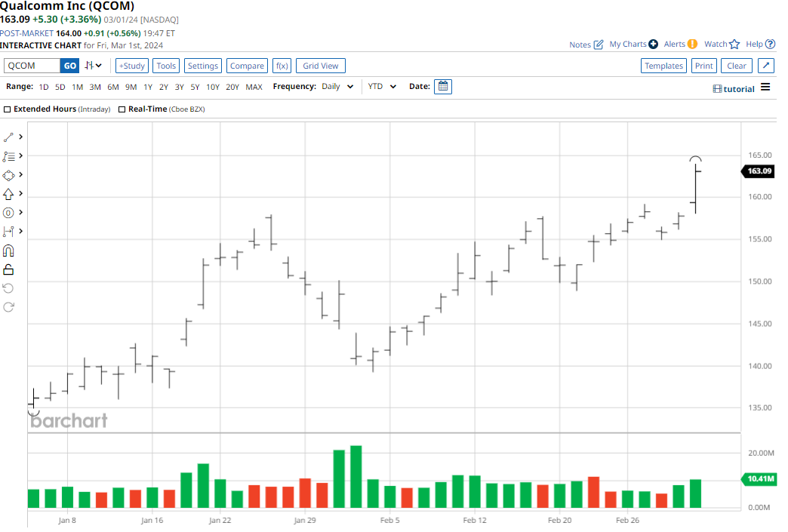788x532 pixels.
Task: Click the Notes edit icon
Action: coord(599,45)
